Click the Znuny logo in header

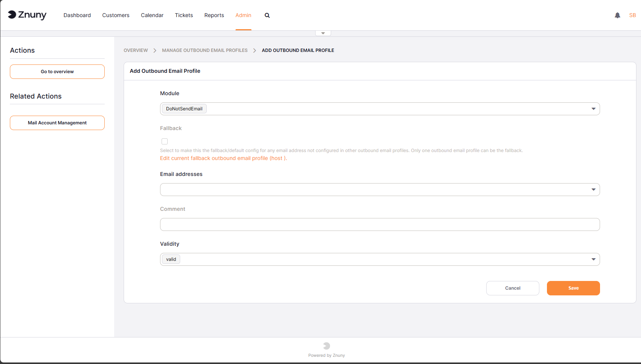pyautogui.click(x=27, y=15)
